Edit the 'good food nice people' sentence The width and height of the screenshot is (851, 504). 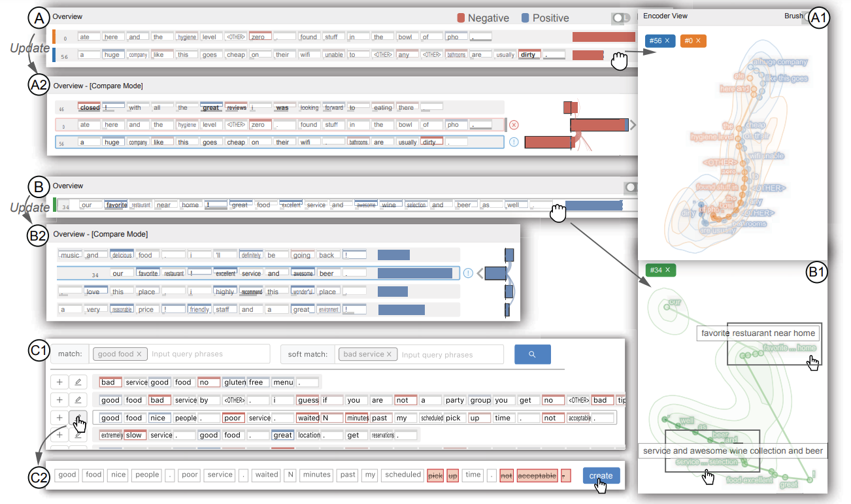(78, 418)
